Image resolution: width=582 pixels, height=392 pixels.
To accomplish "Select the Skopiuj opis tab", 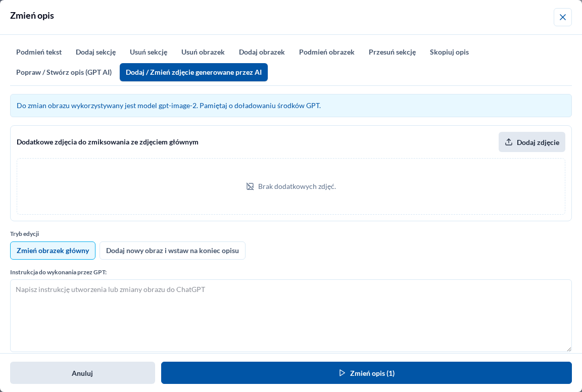I will coord(449,52).
